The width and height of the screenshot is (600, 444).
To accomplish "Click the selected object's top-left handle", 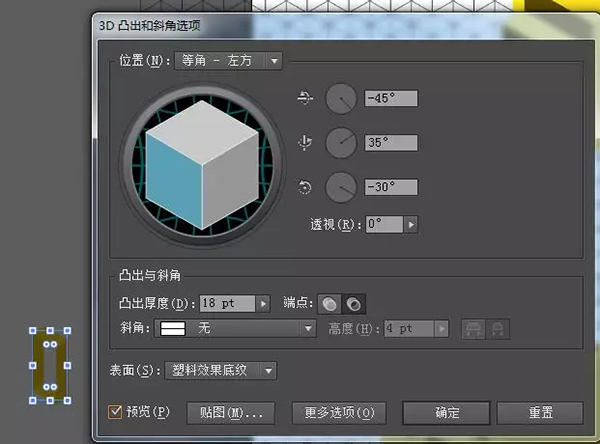I will tap(33, 330).
